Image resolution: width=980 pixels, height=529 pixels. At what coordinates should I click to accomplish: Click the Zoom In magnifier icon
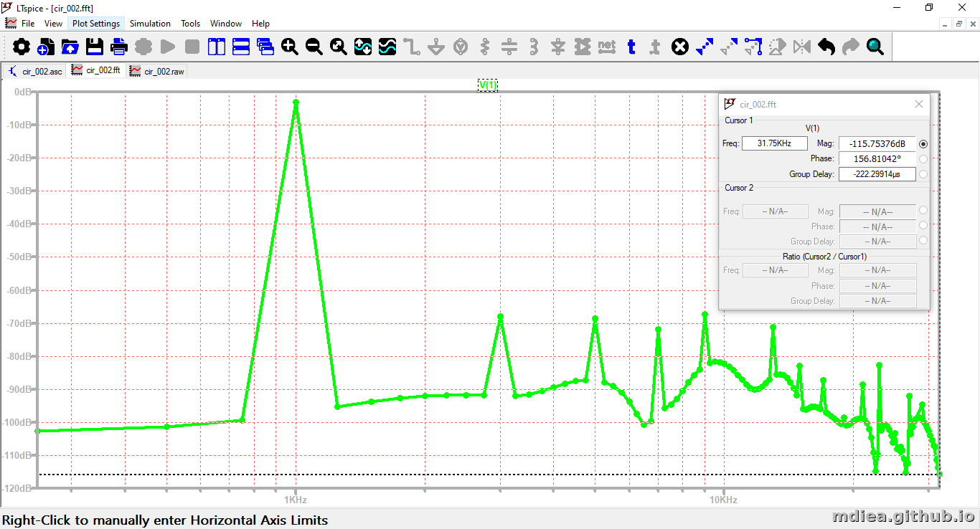[x=290, y=47]
